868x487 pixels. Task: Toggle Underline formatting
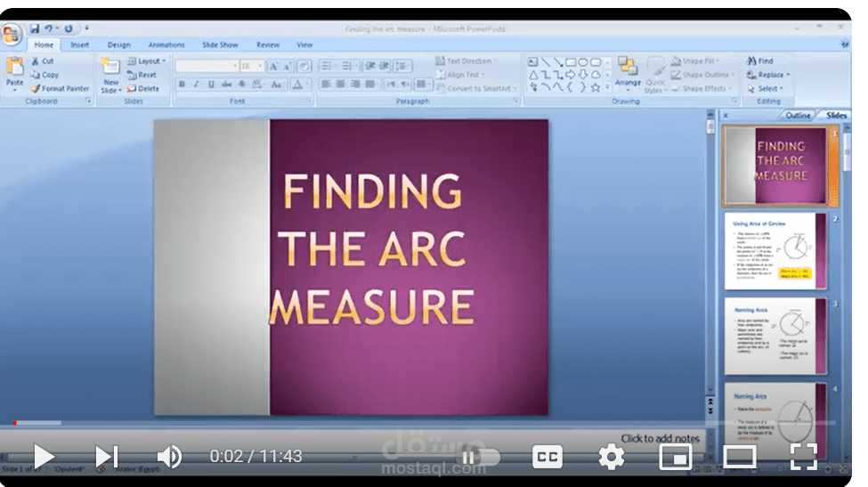(x=211, y=85)
